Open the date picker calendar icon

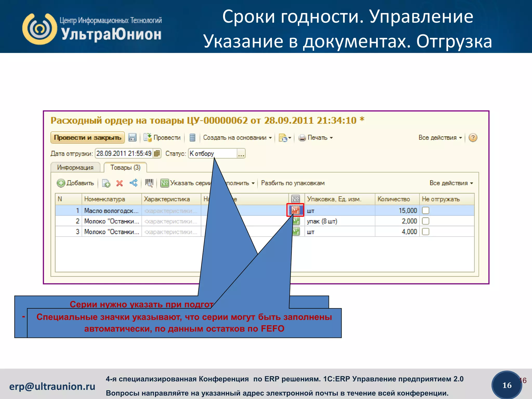point(157,154)
